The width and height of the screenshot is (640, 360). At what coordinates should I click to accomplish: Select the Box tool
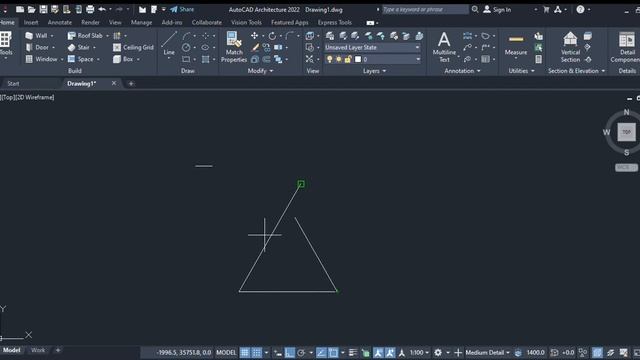[123, 59]
